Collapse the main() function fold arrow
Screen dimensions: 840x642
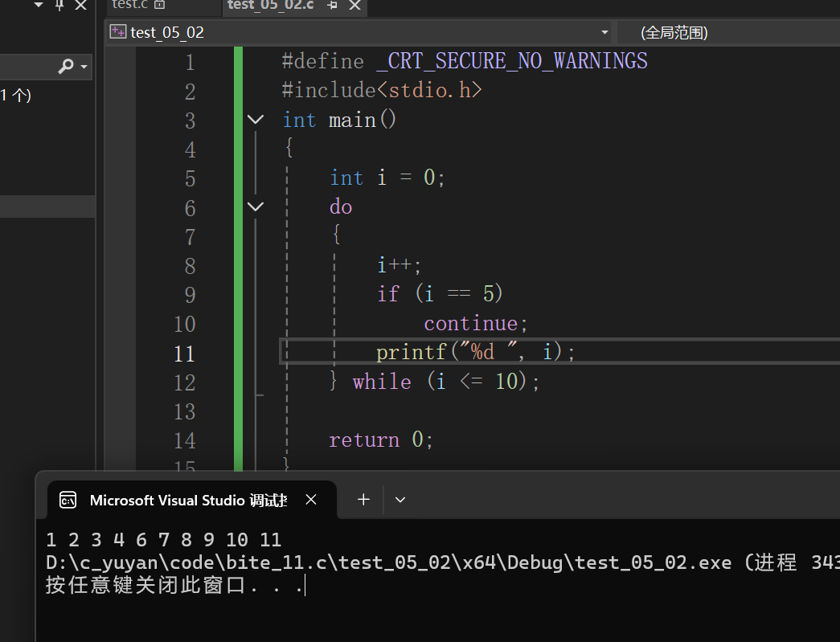pos(255,119)
